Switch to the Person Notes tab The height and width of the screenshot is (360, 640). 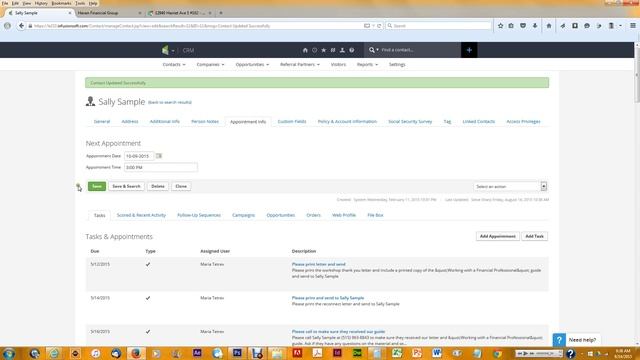pyautogui.click(x=205, y=122)
